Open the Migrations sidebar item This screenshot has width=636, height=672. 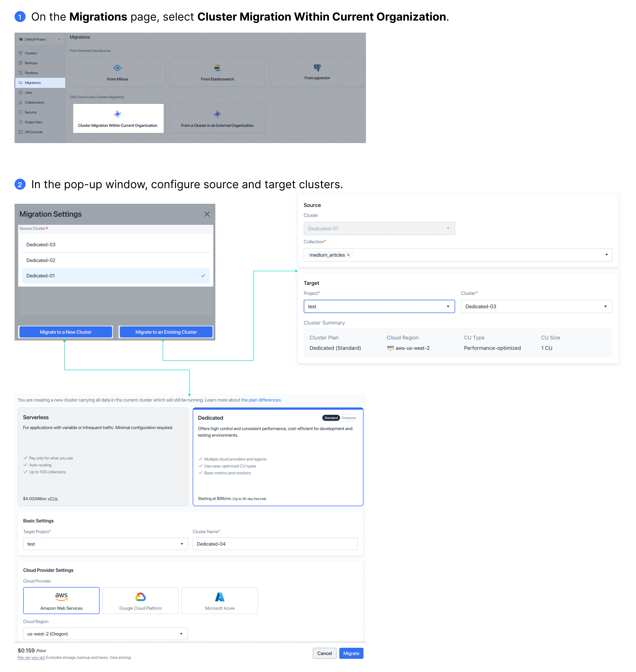40,83
